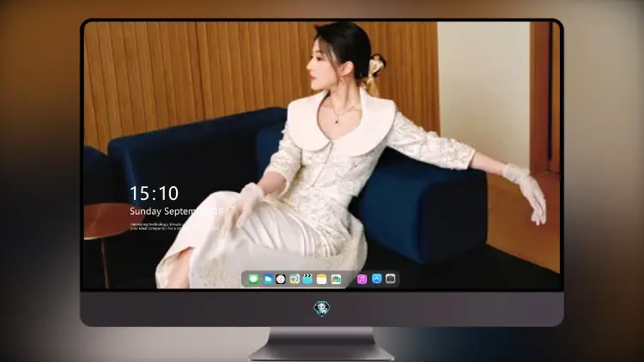This screenshot has width=644, height=362.
Task: Click the "Sunday Septem" date text
Action: pyautogui.click(x=163, y=211)
